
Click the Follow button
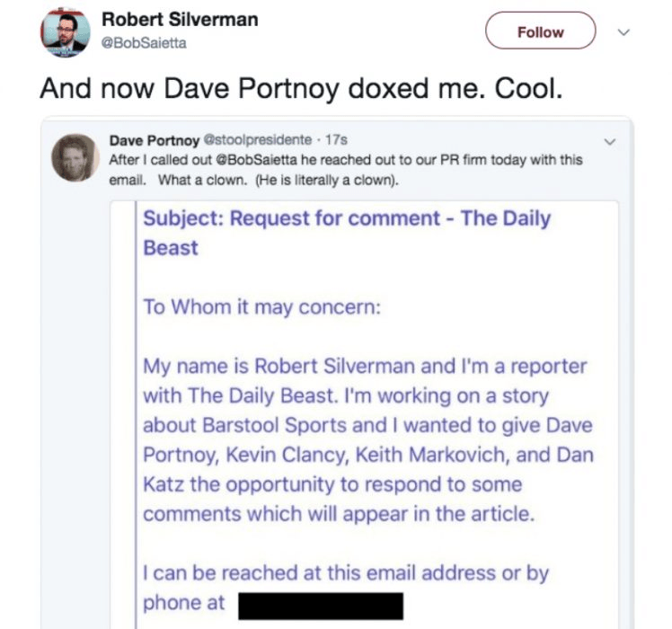click(x=540, y=31)
